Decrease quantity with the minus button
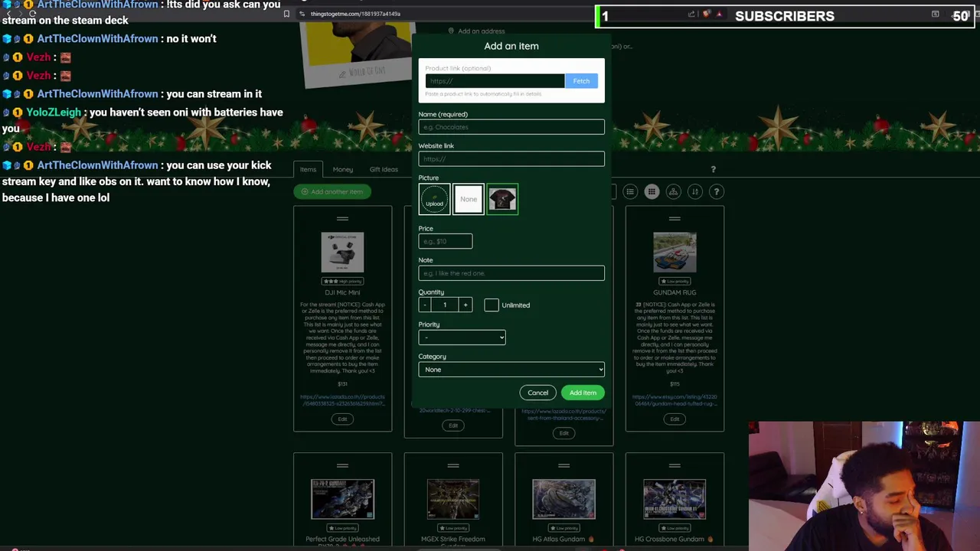This screenshot has height=551, width=980. [x=425, y=305]
